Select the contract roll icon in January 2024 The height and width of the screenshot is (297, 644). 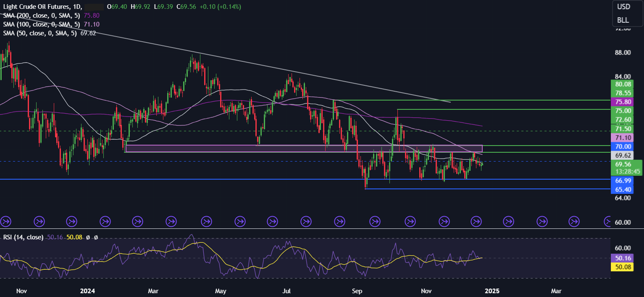click(x=105, y=221)
